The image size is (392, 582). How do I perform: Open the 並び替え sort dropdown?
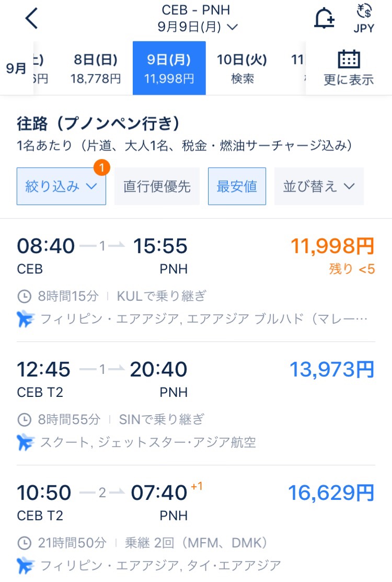click(319, 186)
